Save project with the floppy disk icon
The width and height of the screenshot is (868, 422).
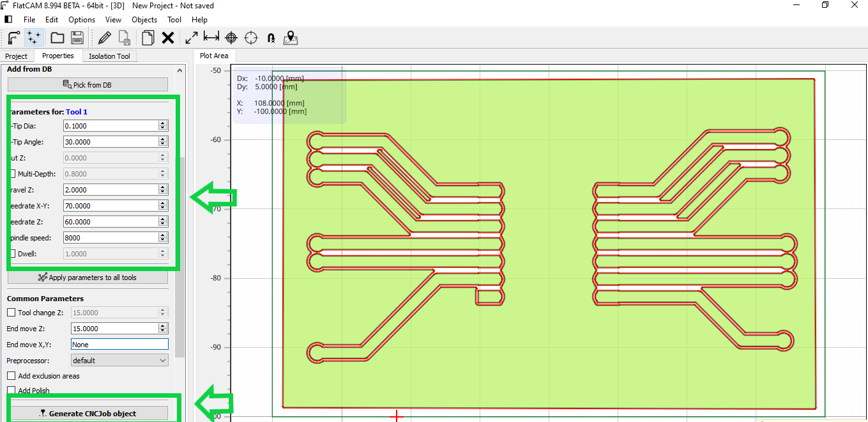pyautogui.click(x=77, y=38)
